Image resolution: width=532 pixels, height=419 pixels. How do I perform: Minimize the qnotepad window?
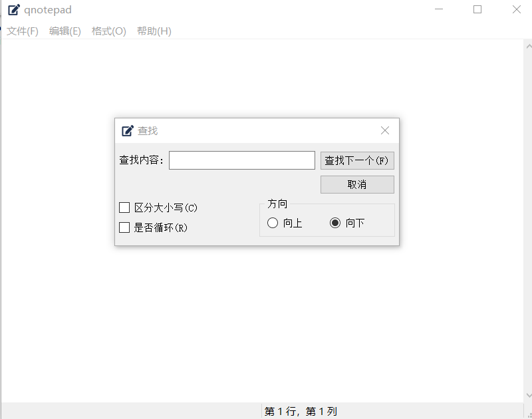(x=439, y=9)
